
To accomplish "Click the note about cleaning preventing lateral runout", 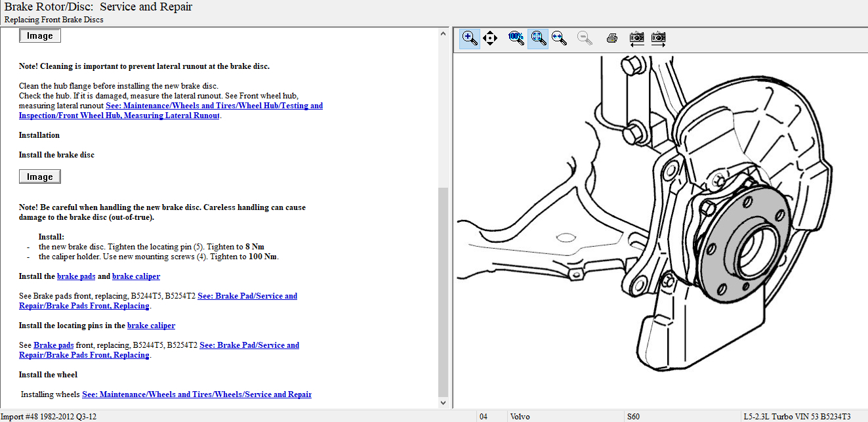I will 144,66.
